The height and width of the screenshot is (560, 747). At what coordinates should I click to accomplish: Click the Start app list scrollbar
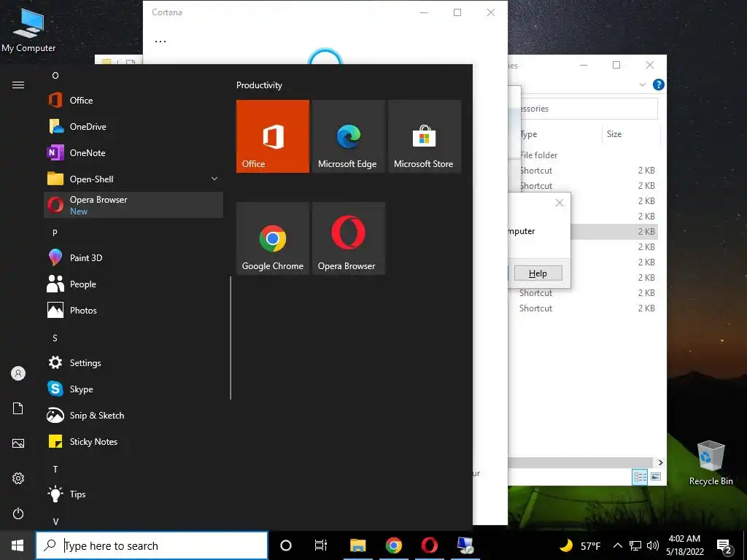[231, 338]
